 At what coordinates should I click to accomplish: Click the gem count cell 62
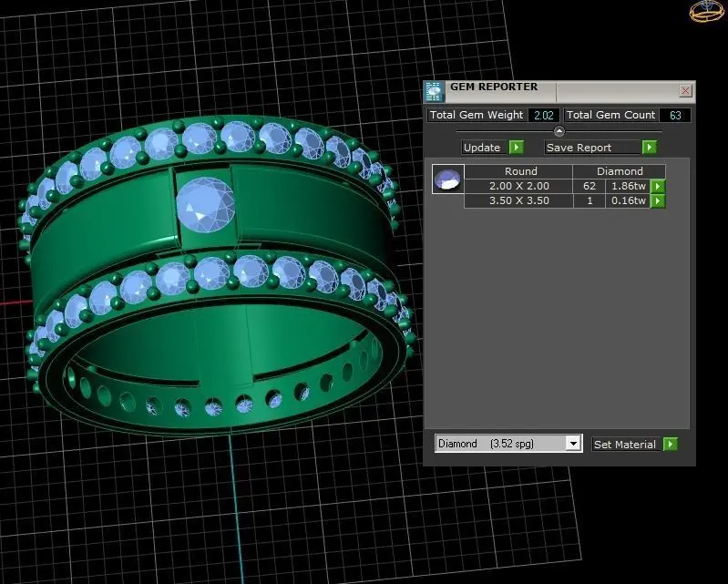click(x=590, y=186)
